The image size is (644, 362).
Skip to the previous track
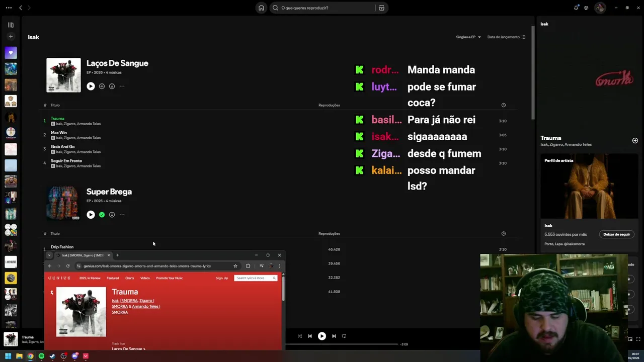coord(310,336)
